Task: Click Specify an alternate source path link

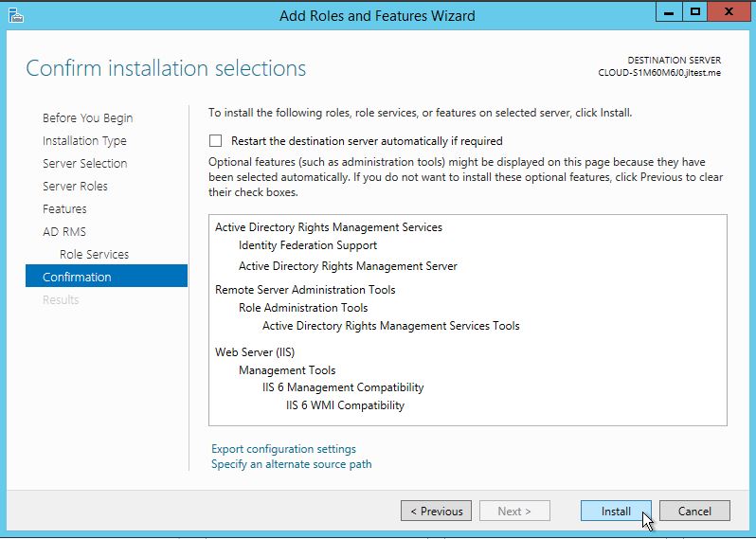Action: [x=291, y=464]
